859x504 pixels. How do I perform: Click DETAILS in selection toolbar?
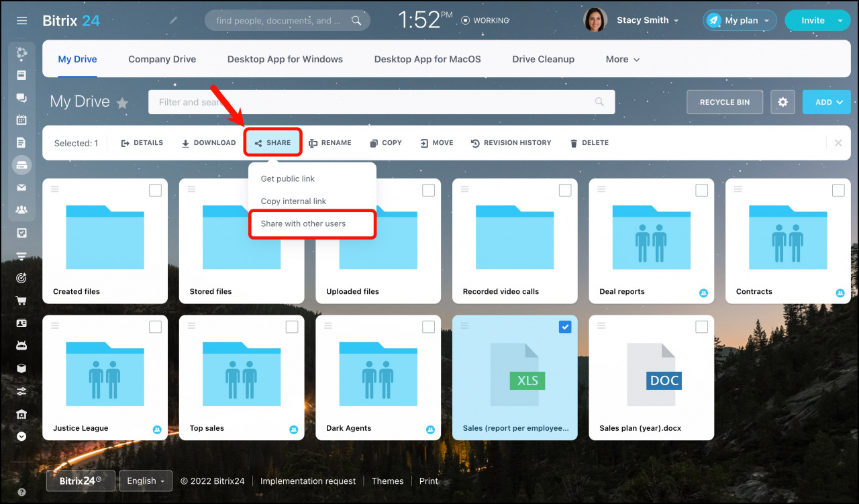142,143
